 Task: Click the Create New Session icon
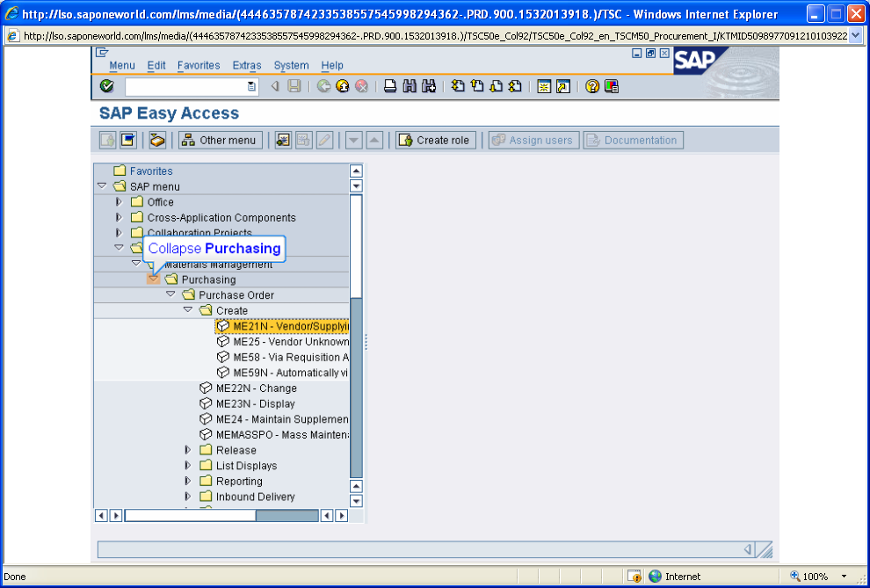544,86
